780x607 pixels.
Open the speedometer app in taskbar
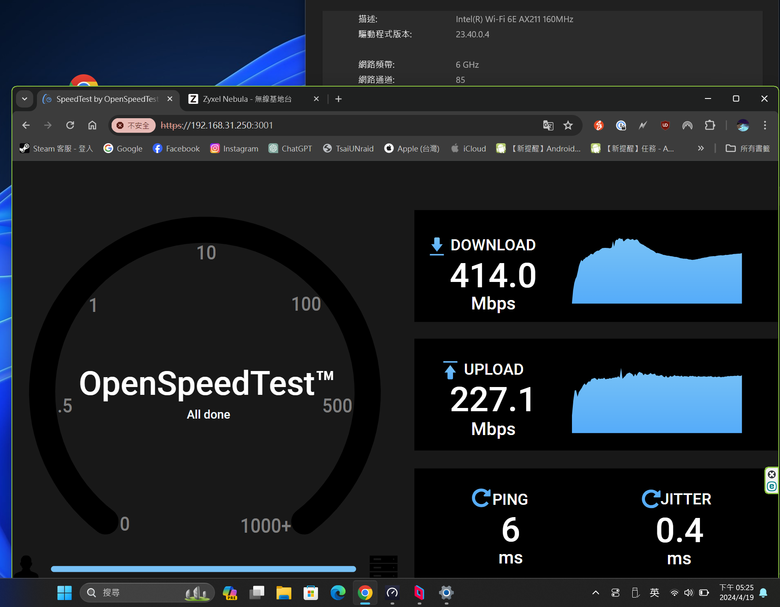[392, 593]
